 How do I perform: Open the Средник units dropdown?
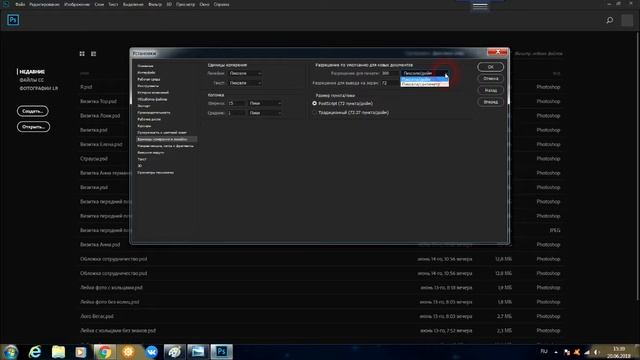point(265,113)
